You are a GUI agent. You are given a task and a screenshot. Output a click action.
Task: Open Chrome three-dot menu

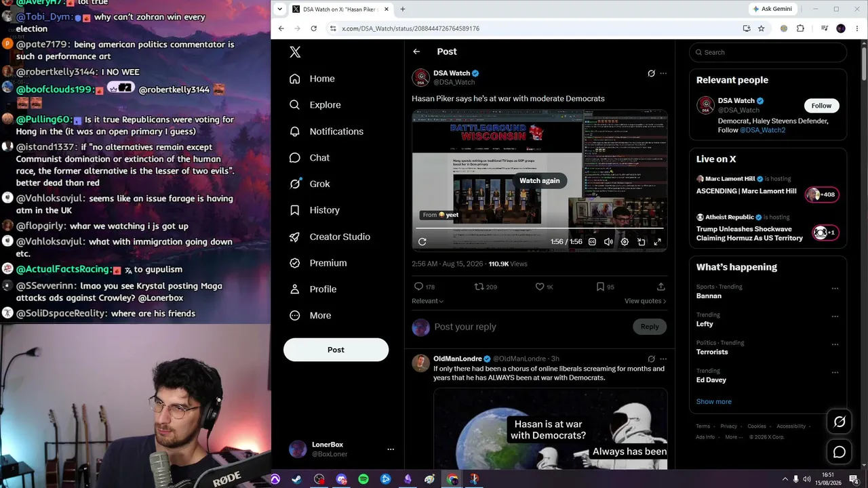point(856,28)
